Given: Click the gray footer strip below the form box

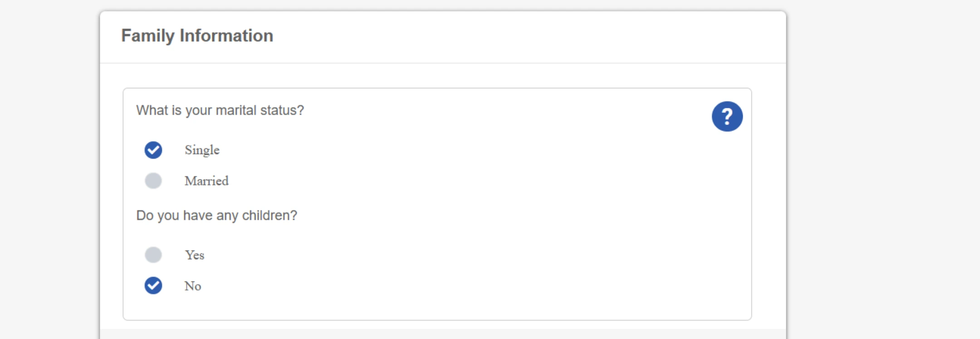Looking at the screenshot, I should (x=443, y=334).
